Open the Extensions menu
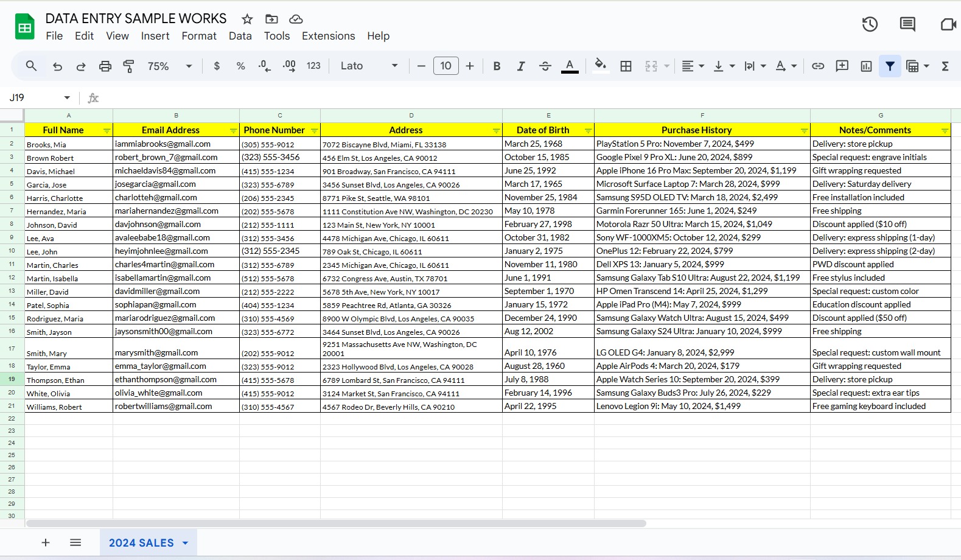The height and width of the screenshot is (560, 961). (329, 36)
